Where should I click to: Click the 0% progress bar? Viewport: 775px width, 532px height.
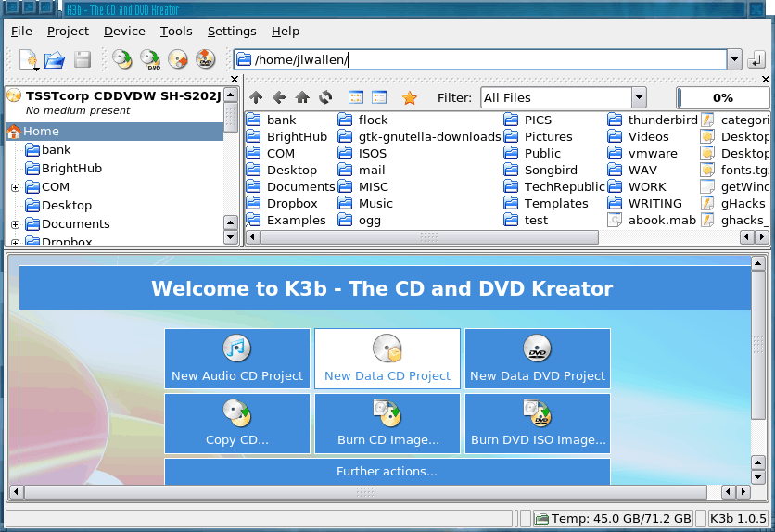(x=722, y=97)
